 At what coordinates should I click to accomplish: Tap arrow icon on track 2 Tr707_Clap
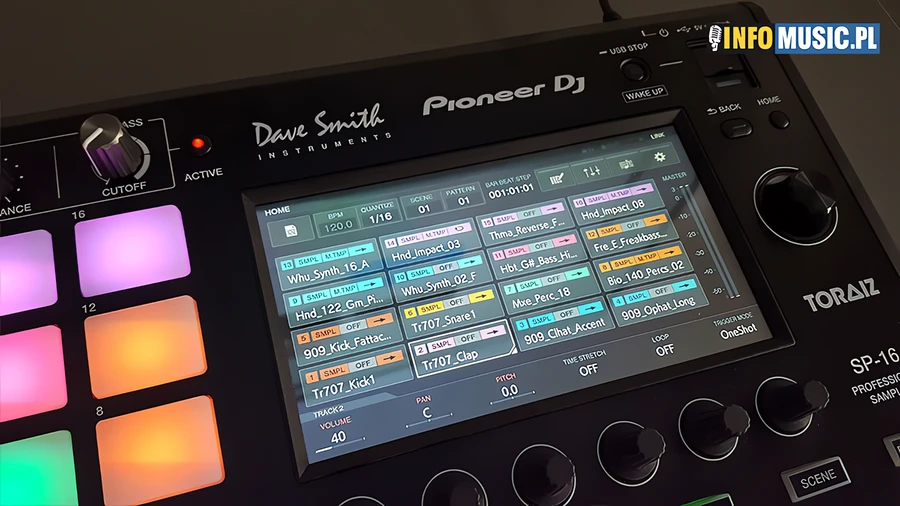494,332
